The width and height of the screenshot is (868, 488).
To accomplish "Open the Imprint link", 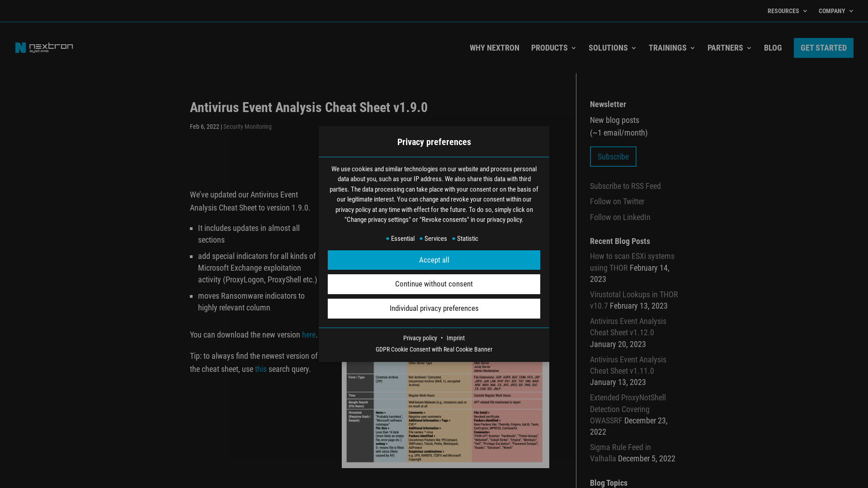I will (x=455, y=338).
